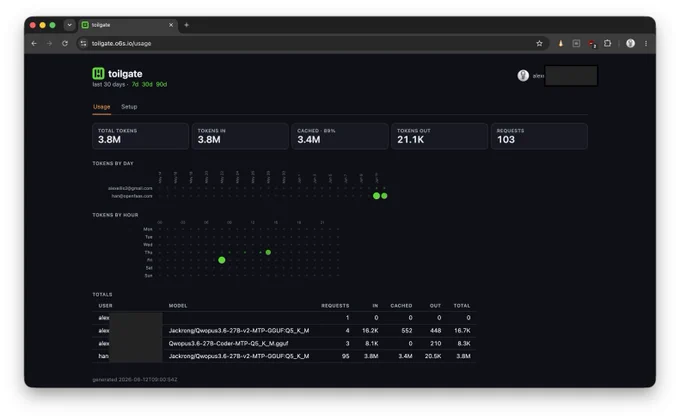This screenshot has width=680, height=420.
Task: Click the USER column header
Action: tap(105, 306)
